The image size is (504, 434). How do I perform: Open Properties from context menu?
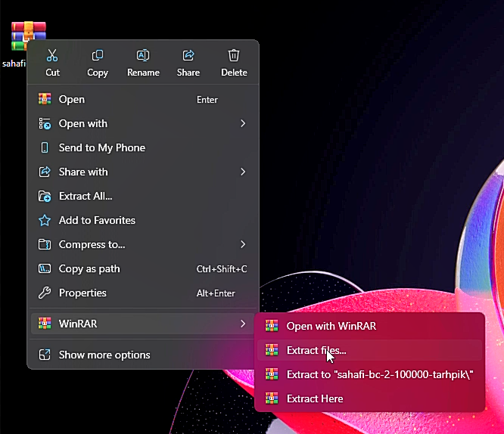[143, 293]
